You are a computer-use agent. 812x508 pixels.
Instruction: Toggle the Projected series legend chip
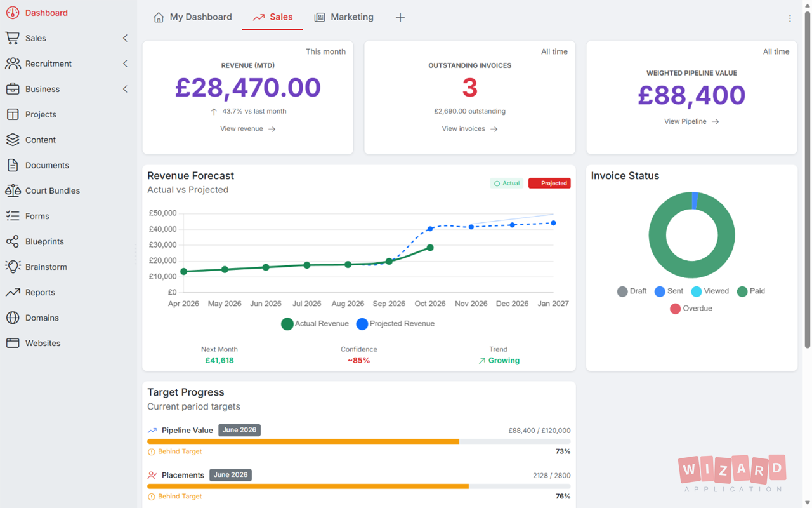(x=549, y=183)
